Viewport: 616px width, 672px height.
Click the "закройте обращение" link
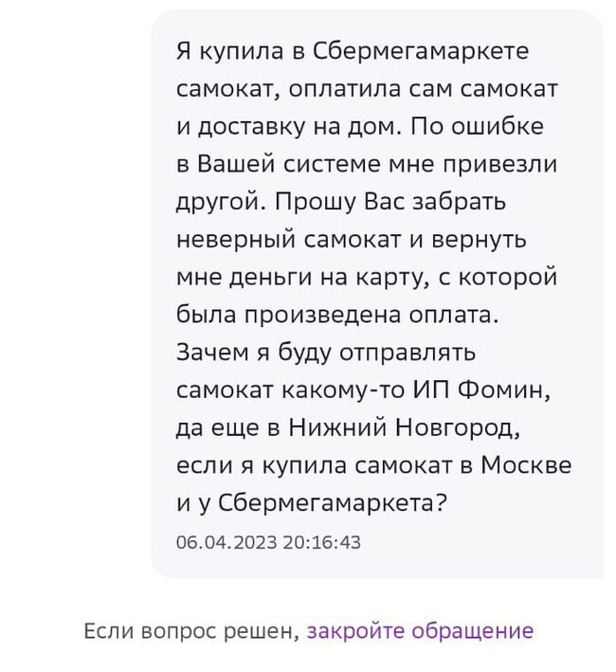pos(420,631)
